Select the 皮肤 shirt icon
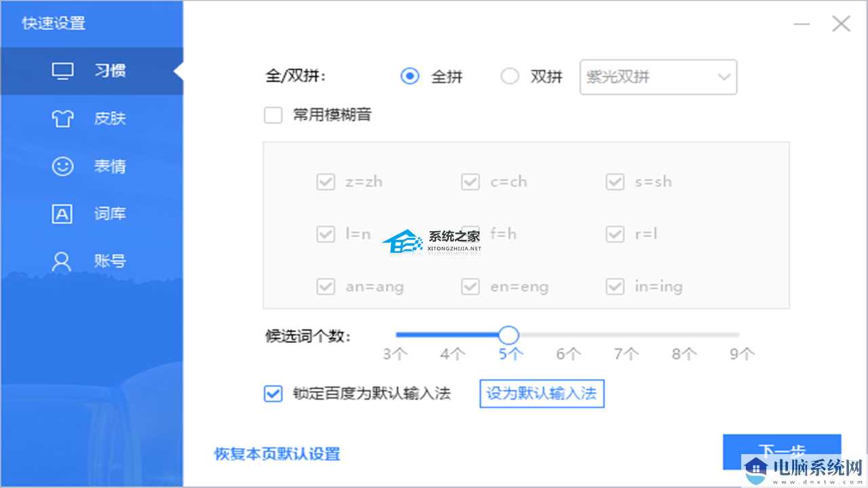The image size is (868, 488). (62, 118)
